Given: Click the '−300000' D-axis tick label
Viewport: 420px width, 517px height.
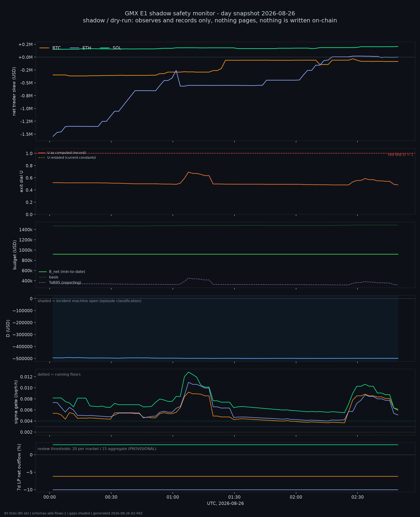Looking at the screenshot, I should coord(23,335).
